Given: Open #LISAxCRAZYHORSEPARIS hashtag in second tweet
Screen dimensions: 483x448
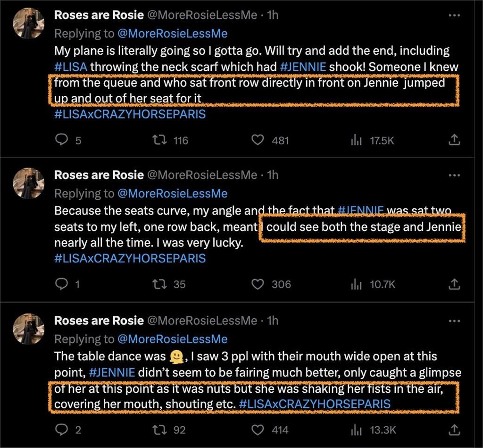Looking at the screenshot, I should (x=130, y=259).
